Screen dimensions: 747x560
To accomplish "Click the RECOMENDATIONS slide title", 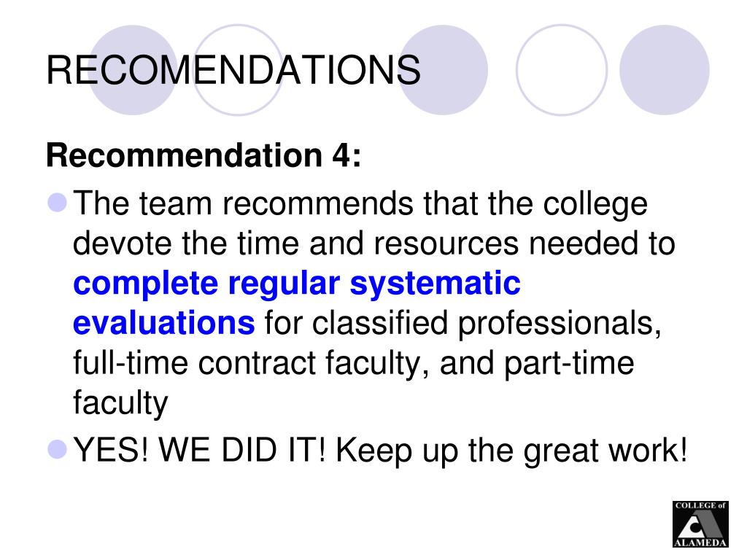I will 233,70.
